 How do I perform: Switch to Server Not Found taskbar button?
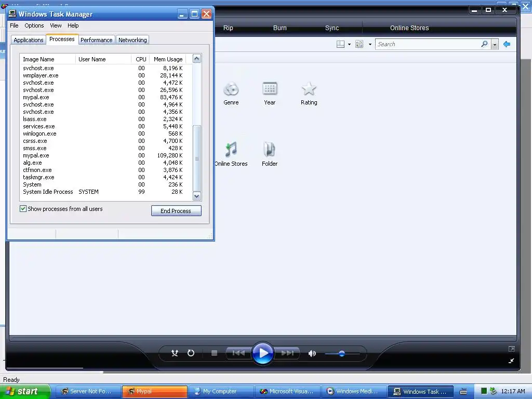[x=88, y=391]
